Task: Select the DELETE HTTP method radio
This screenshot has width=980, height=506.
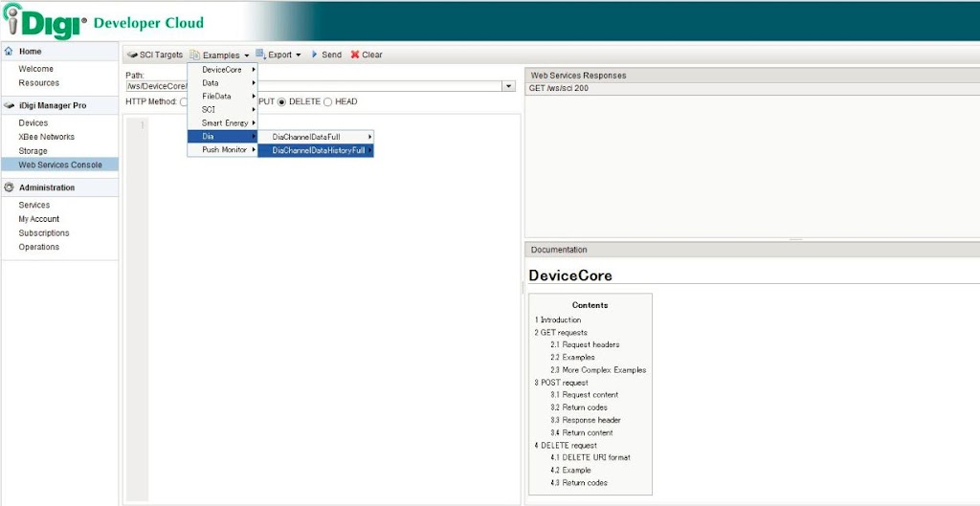Action: pyautogui.click(x=281, y=101)
